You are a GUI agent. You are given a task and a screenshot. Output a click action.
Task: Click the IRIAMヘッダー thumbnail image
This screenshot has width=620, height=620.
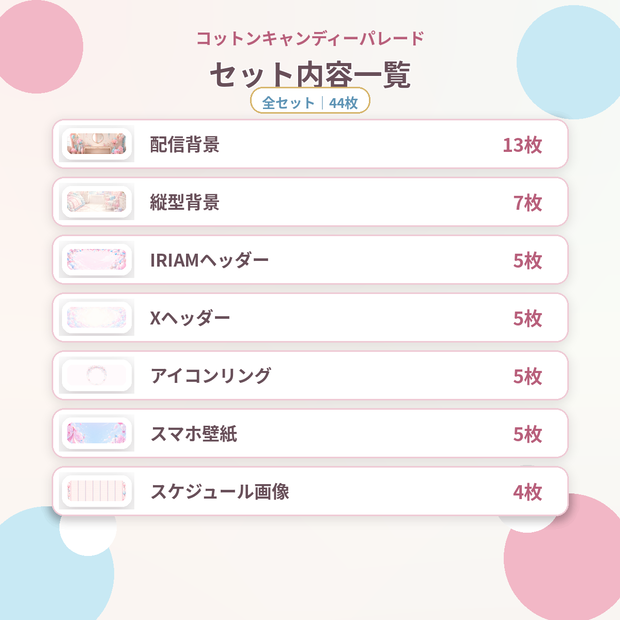(x=96, y=259)
